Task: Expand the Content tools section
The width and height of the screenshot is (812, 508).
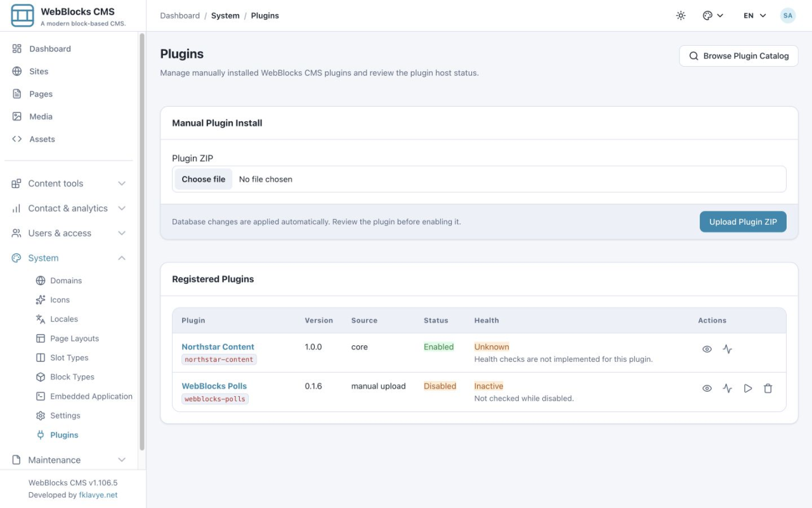Action: (x=69, y=184)
